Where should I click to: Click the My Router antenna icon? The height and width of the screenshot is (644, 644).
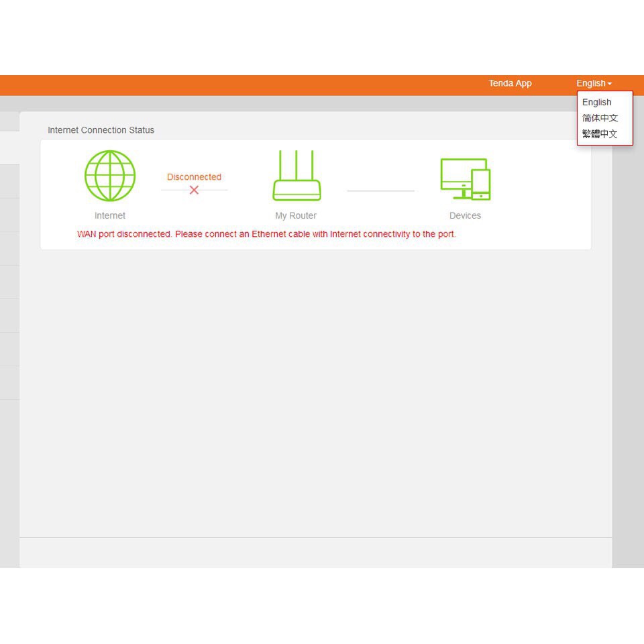tap(296, 176)
